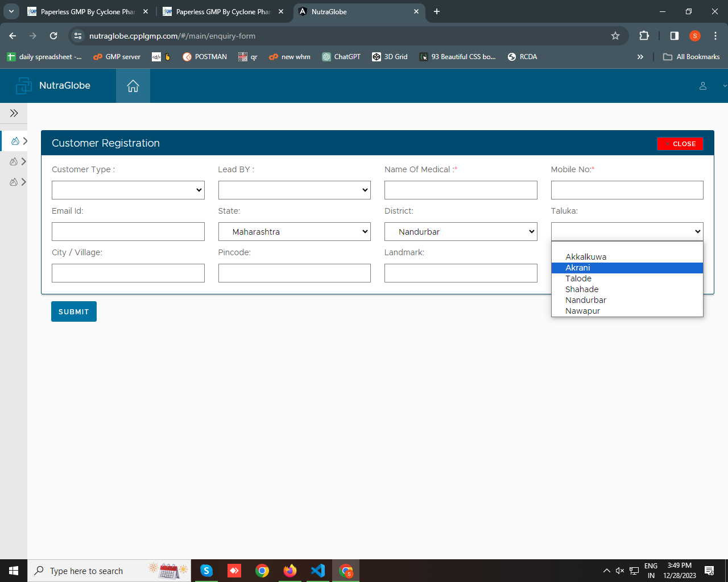Reload the page using the refresh icon
The width and height of the screenshot is (728, 582).
click(53, 36)
